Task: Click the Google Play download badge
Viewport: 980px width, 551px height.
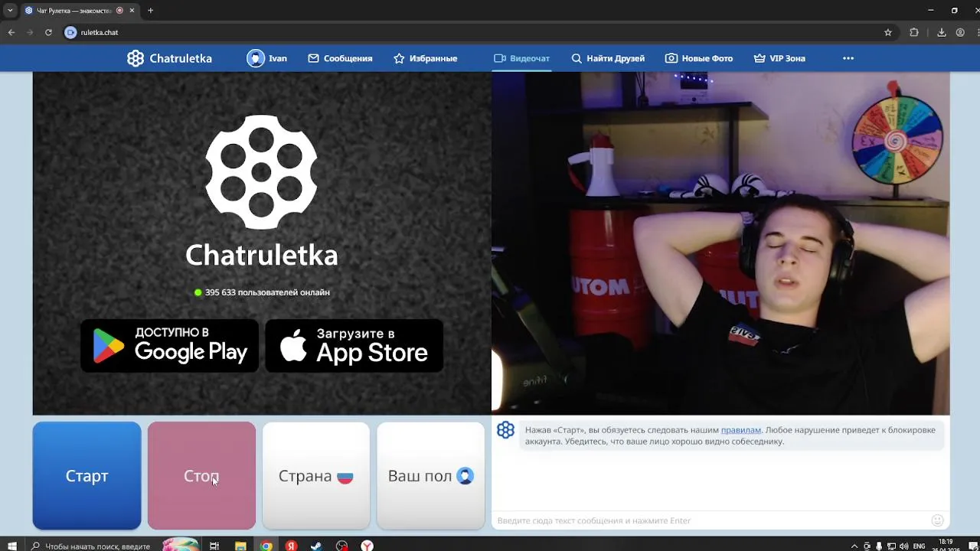Action: click(169, 346)
